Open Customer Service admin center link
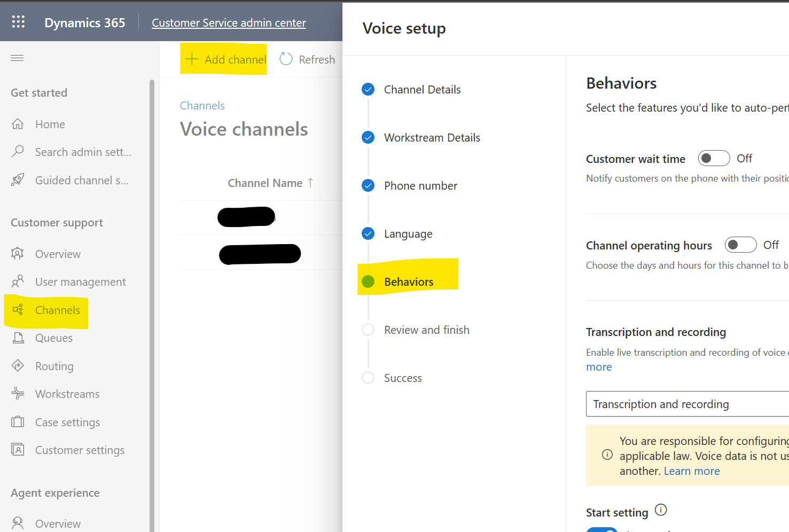Viewport: 789px width, 532px height. click(x=229, y=23)
